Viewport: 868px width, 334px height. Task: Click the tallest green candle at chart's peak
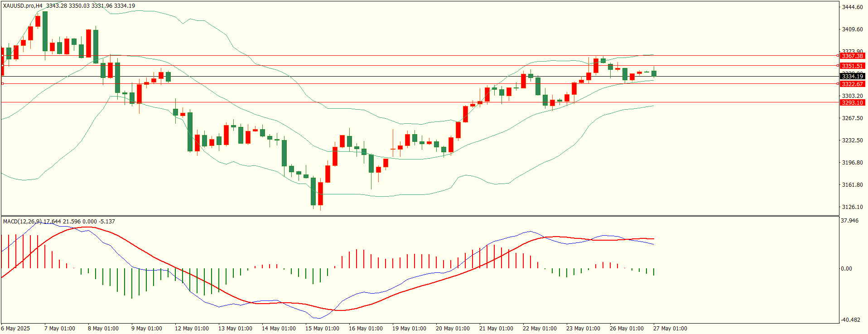pos(45,31)
